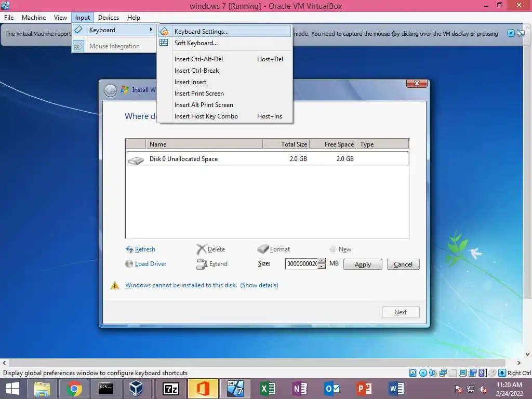Click the Delete partition option
This screenshot has width=532, height=399.
pyautogui.click(x=211, y=249)
